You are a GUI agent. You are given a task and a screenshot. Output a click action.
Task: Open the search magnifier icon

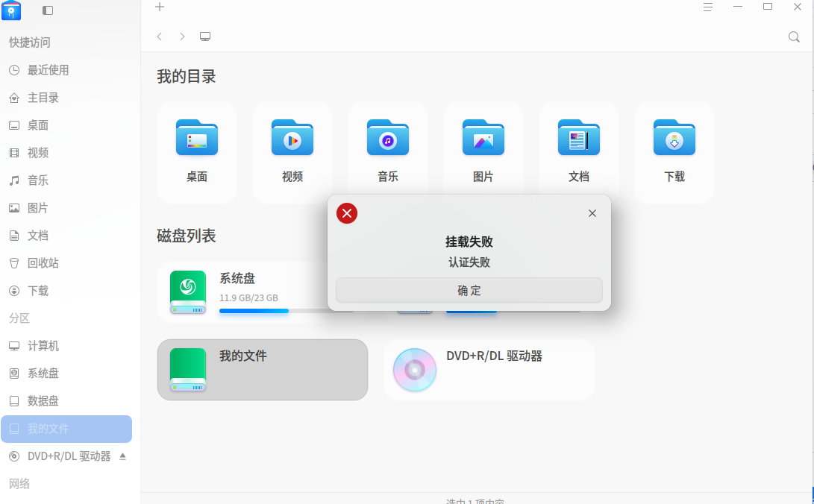click(x=794, y=37)
